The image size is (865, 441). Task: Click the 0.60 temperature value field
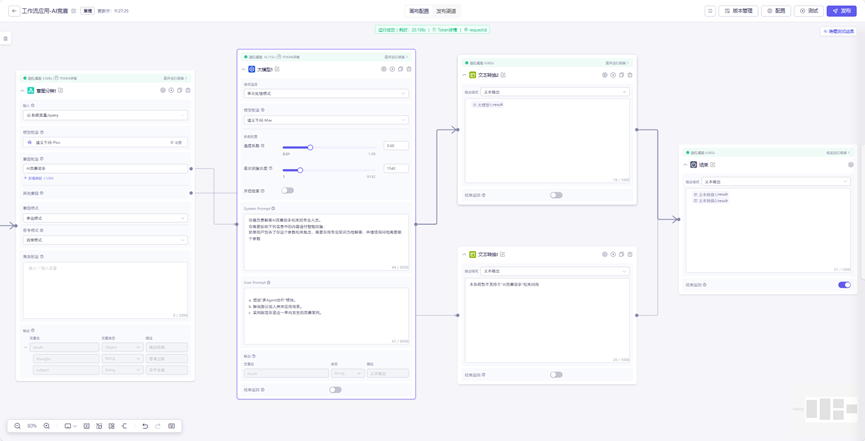396,146
